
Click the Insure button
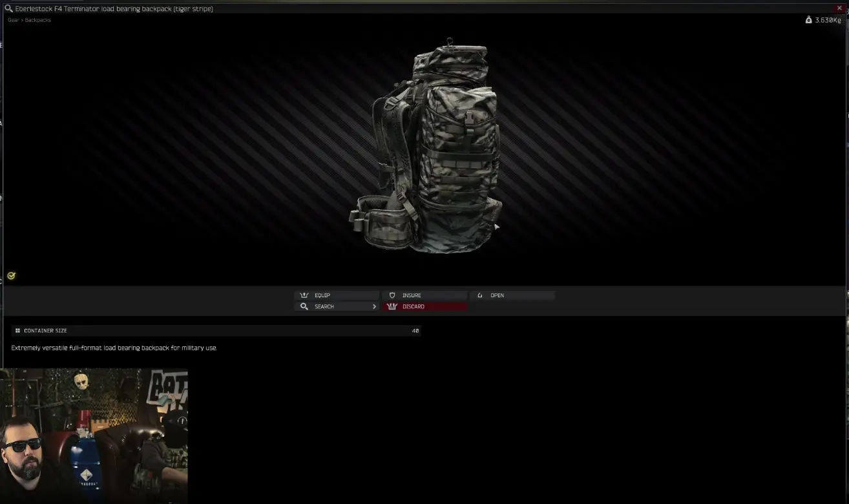click(424, 295)
